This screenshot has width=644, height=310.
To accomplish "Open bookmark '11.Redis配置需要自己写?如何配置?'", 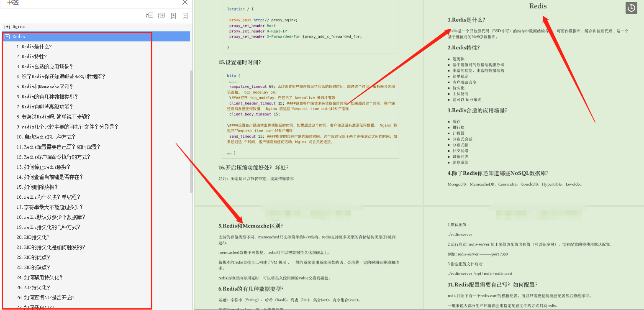I will pyautogui.click(x=59, y=147).
